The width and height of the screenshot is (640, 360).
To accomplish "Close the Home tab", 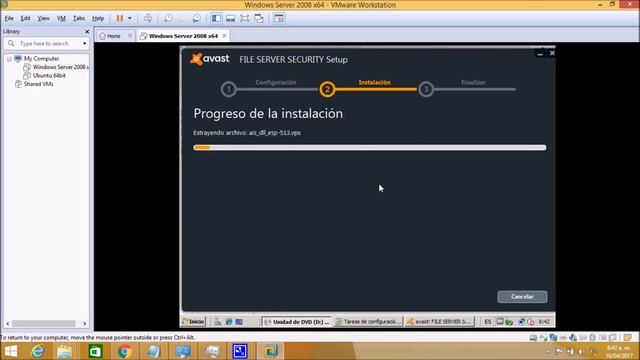I will click(x=130, y=36).
